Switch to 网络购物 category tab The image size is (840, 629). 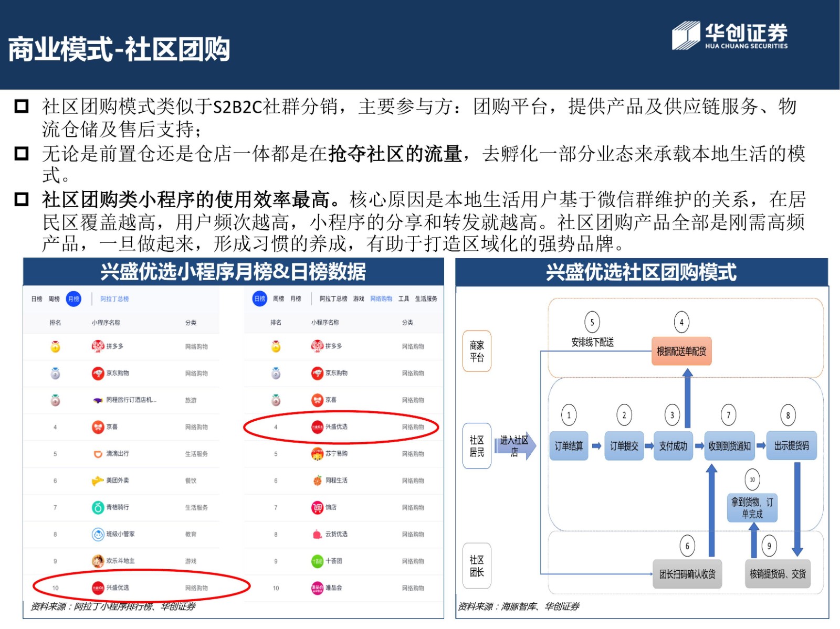(381, 298)
